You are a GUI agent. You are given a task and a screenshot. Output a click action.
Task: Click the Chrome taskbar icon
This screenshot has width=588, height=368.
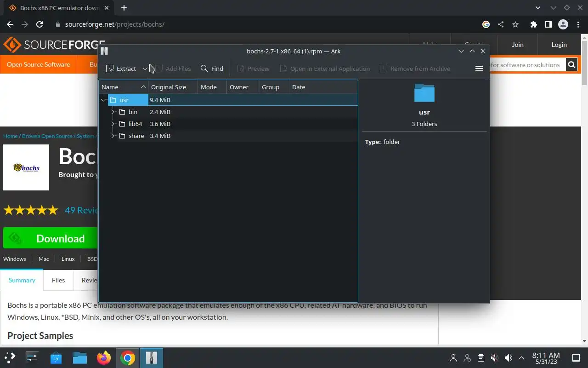coord(128,357)
